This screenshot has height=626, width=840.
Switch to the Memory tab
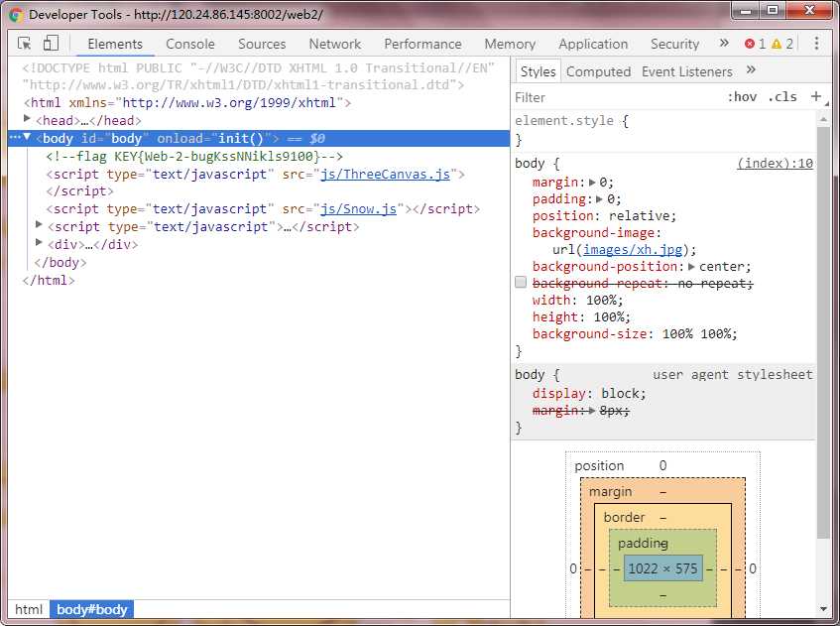tap(510, 44)
